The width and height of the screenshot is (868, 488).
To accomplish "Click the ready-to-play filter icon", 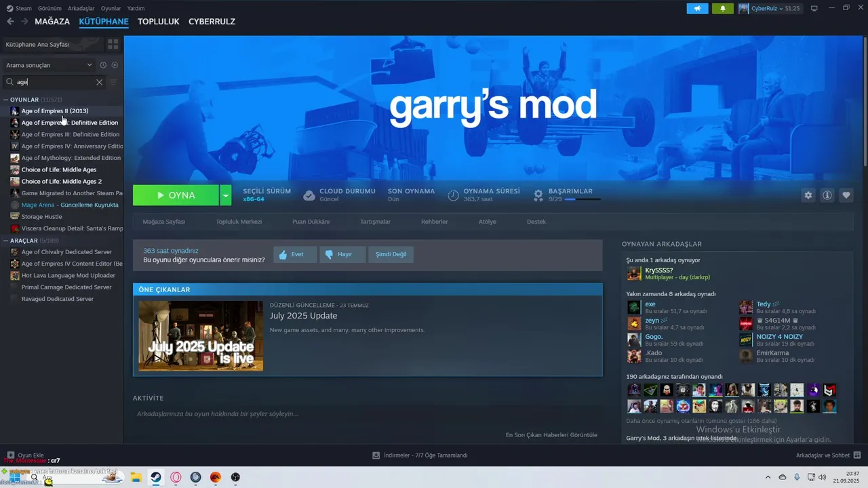I will coord(115,65).
